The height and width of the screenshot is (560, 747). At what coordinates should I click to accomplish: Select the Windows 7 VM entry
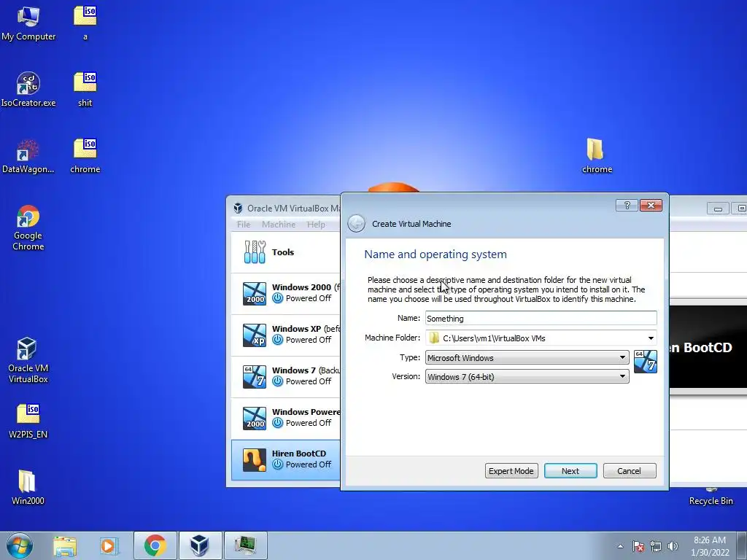pyautogui.click(x=286, y=376)
